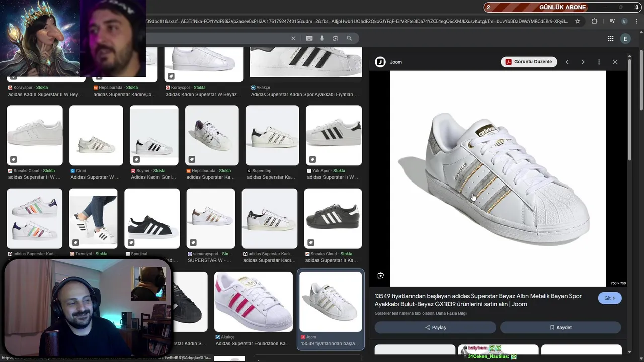Open Hepsiburada tilted sneaker thumbnail

coord(212,135)
